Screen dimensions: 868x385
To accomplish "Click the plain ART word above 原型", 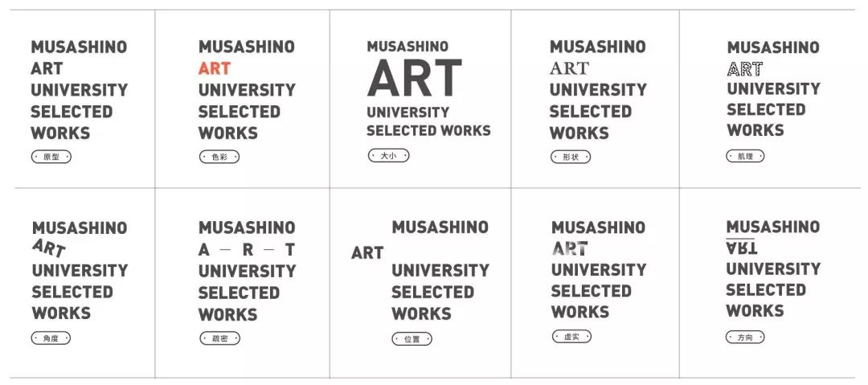I will click(x=47, y=68).
